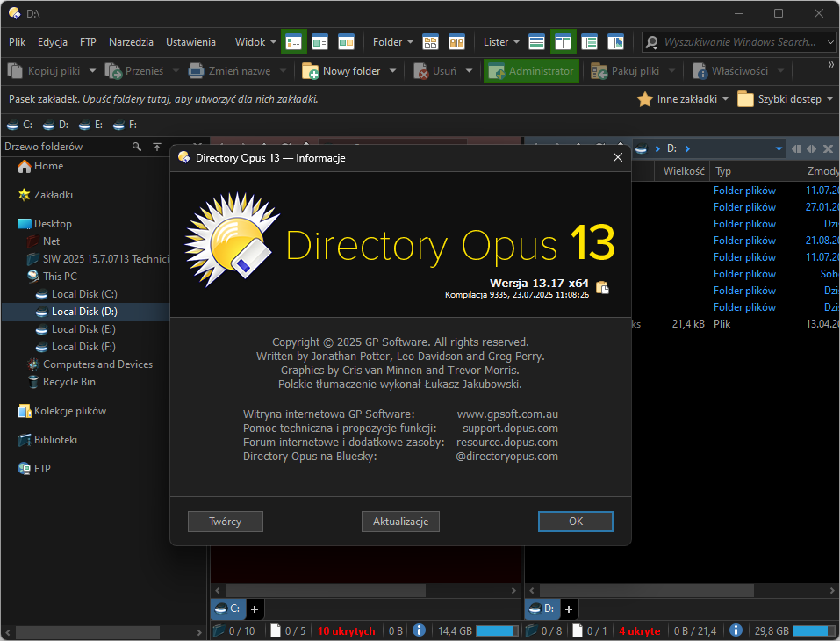Open the Narzędzia menu

(131, 42)
